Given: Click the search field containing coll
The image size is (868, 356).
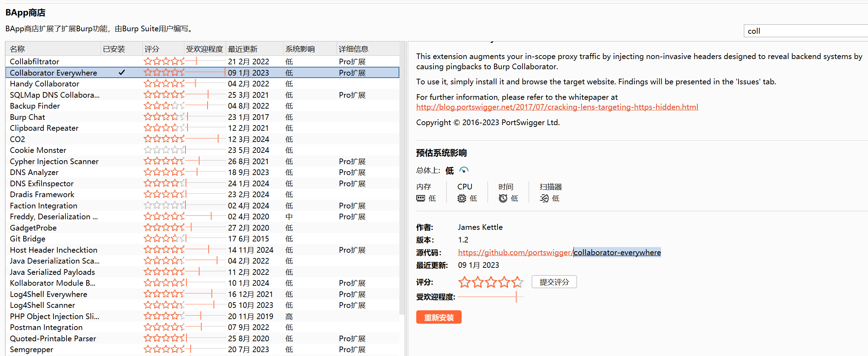Looking at the screenshot, I should tap(806, 31).
